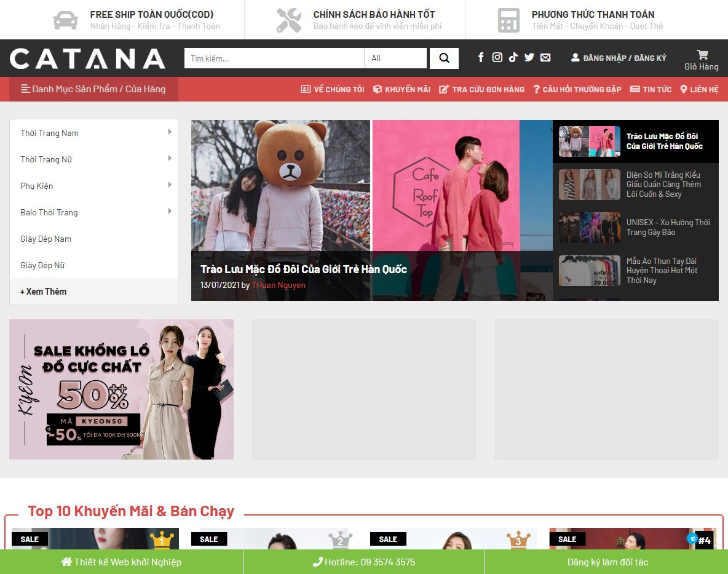Screen dimensions: 728x574
Task: Click Thiết kế Web khởi Nghiệp button
Action: coord(121,562)
